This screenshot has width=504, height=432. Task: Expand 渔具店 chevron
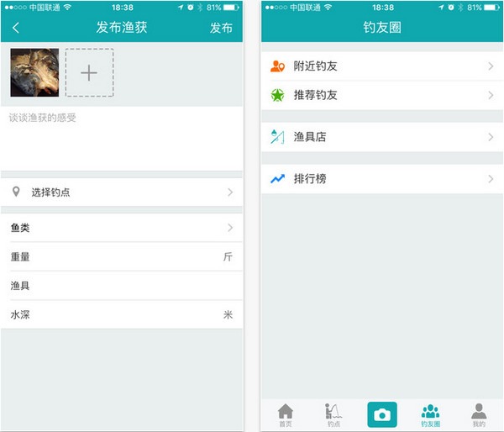pos(491,137)
